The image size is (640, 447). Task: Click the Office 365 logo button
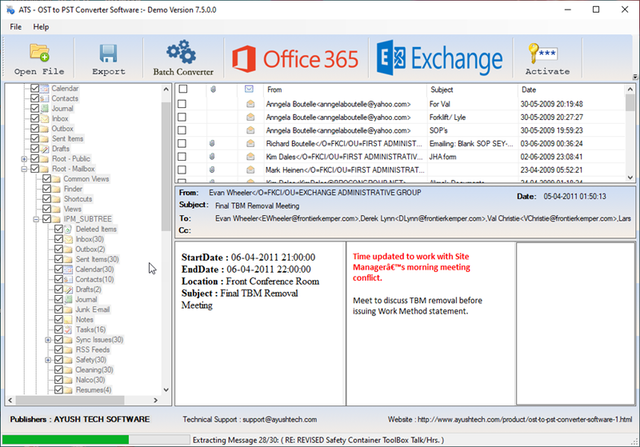[295, 59]
